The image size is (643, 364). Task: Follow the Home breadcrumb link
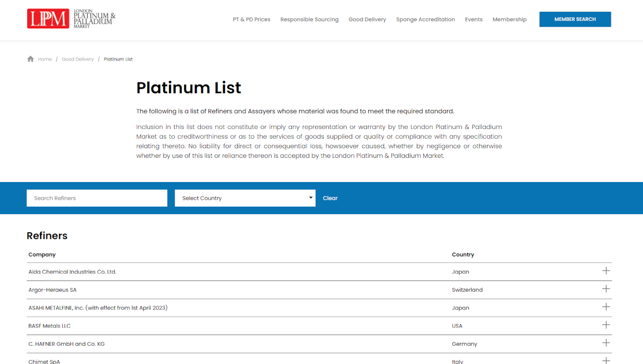[45, 59]
